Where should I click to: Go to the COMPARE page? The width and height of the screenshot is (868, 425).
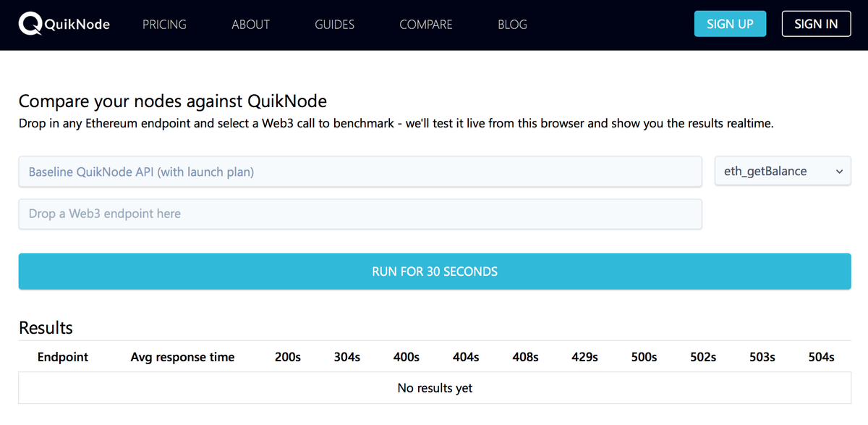click(426, 24)
